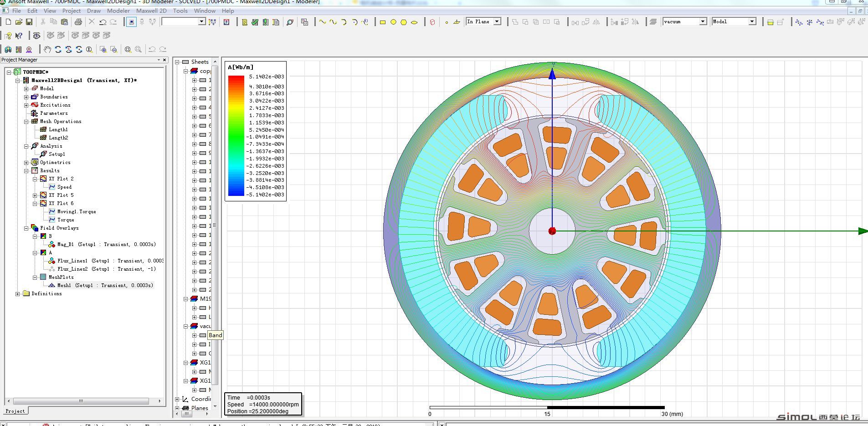Click the Show/Hide eye icon
Viewport: 868px width, 426px height.
click(x=37, y=36)
